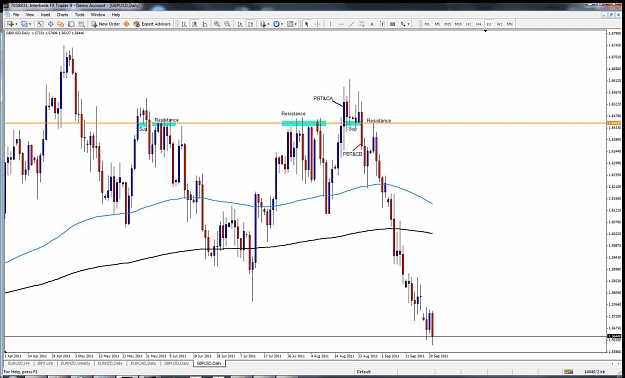Image resolution: width=625 pixels, height=378 pixels.
Task: Open the Periodicity clock icon
Action: coord(276,24)
